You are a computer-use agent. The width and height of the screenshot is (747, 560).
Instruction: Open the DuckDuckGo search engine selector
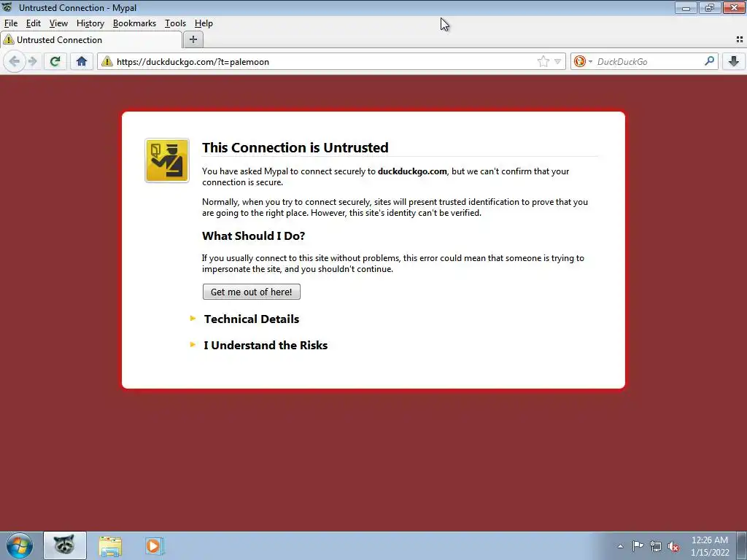pos(583,61)
